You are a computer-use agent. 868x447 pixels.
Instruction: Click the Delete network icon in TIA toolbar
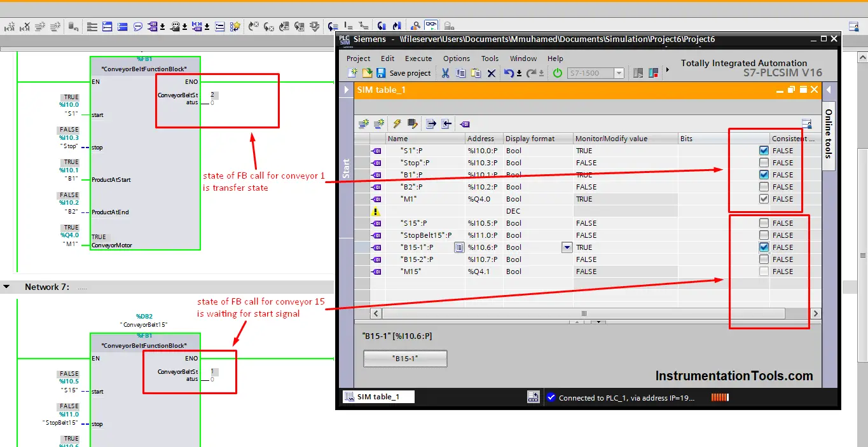[x=25, y=26]
